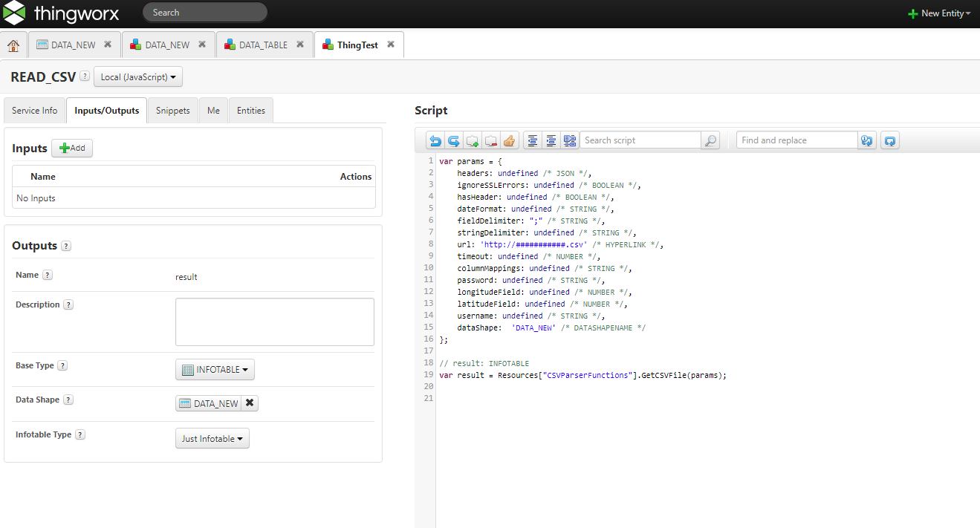
Task: Open the Entities tab
Action: point(251,111)
